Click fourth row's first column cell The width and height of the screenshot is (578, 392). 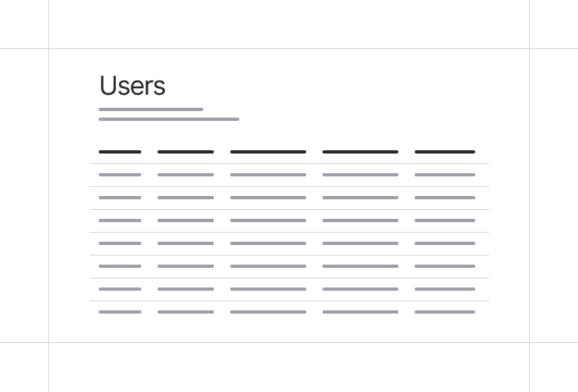point(120,243)
